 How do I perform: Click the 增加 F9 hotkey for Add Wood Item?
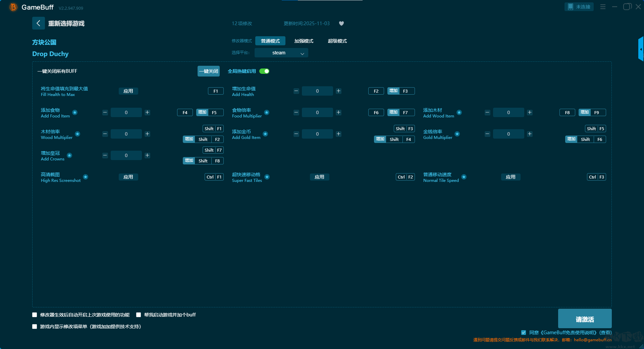pyautogui.click(x=592, y=112)
